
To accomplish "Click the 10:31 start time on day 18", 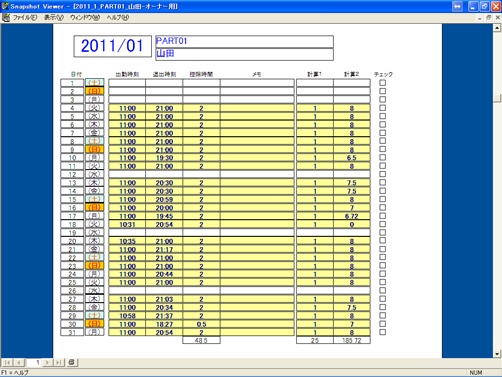I will [x=127, y=225].
